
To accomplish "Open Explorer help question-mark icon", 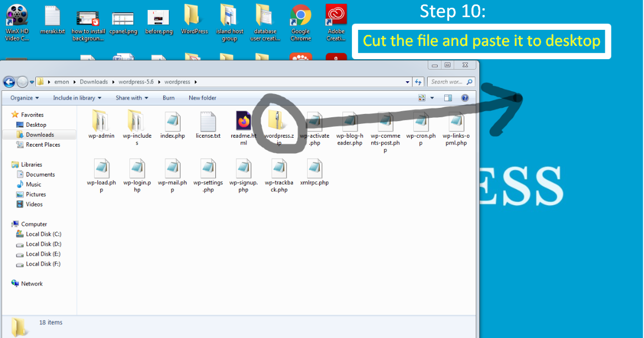I will (465, 98).
